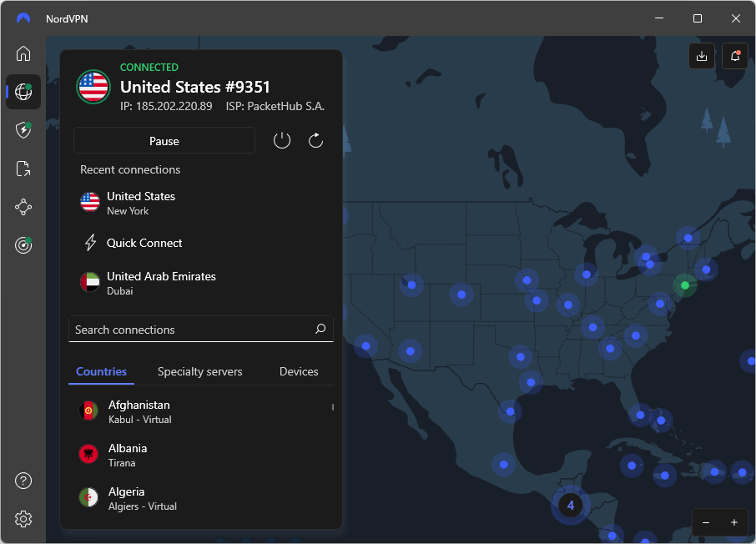Image resolution: width=756 pixels, height=544 pixels.
Task: Click the connected United States flag icon
Action: (93, 87)
